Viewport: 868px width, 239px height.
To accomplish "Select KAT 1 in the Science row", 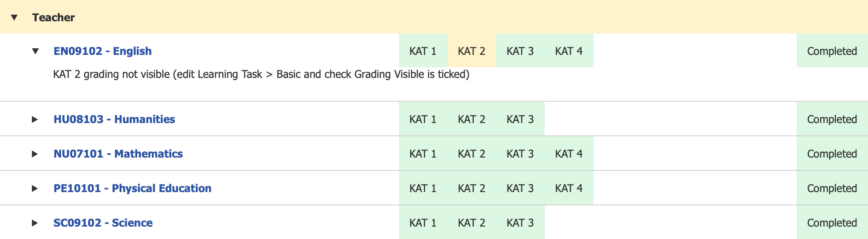I will point(423,223).
